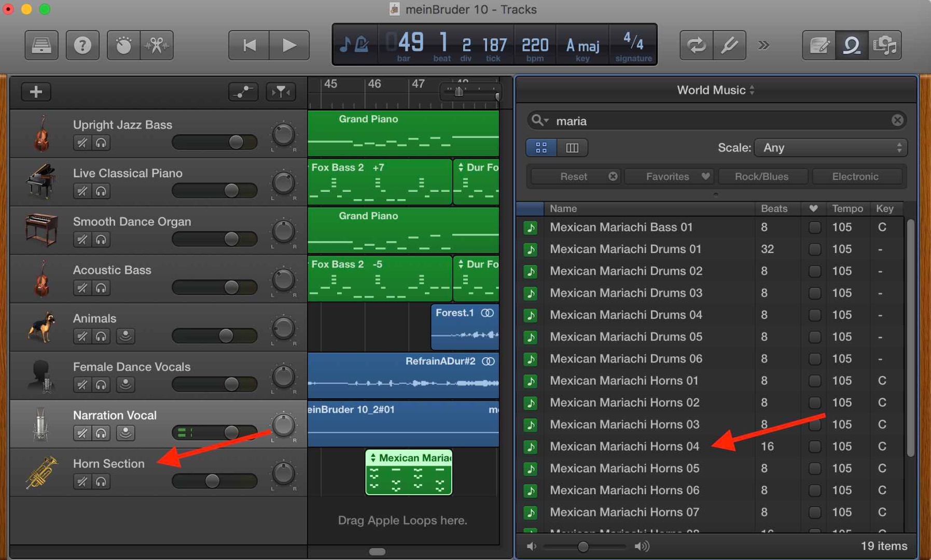Open the tuner with the tuning fork icon
The width and height of the screenshot is (931, 560).
(729, 45)
